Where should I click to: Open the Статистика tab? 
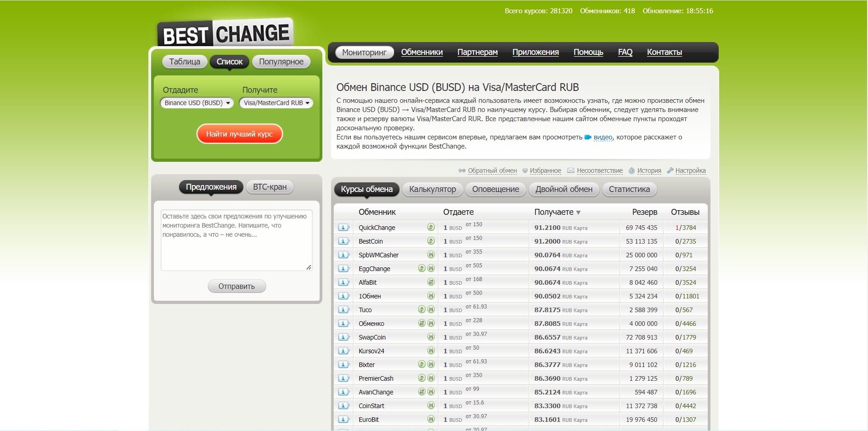(629, 189)
